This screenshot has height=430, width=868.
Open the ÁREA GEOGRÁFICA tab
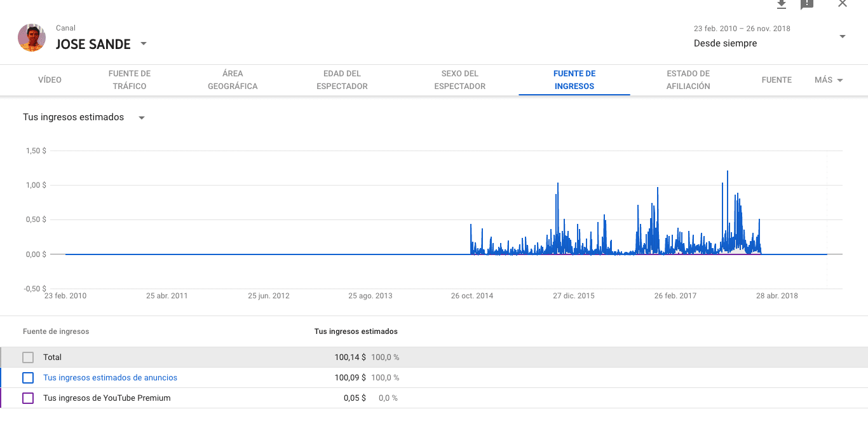pyautogui.click(x=233, y=80)
